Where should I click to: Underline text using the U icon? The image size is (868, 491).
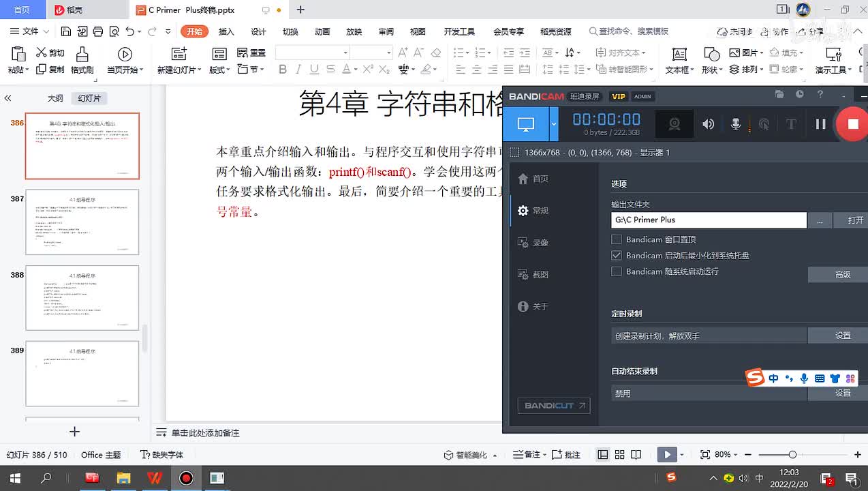tap(314, 69)
